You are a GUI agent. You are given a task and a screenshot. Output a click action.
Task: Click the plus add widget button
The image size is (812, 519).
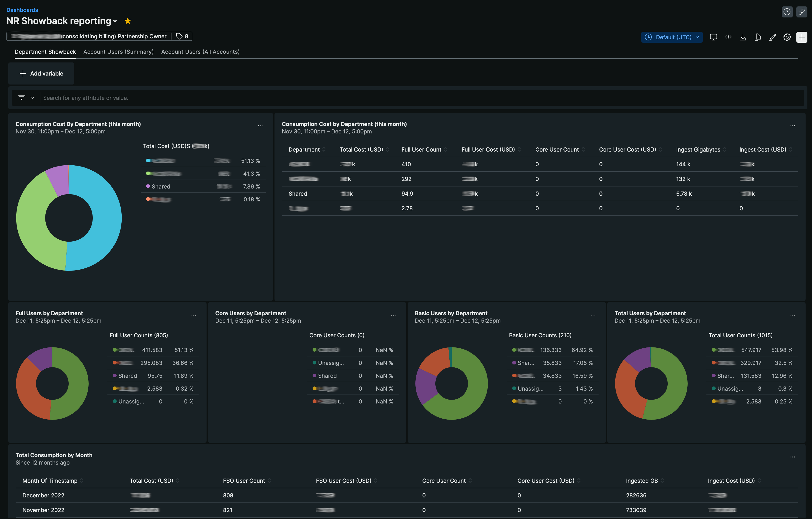coord(801,37)
